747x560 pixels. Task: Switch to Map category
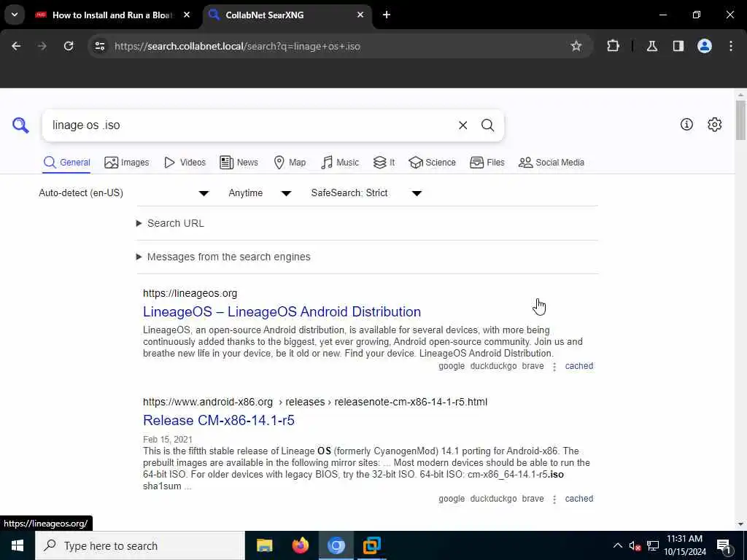[290, 163]
